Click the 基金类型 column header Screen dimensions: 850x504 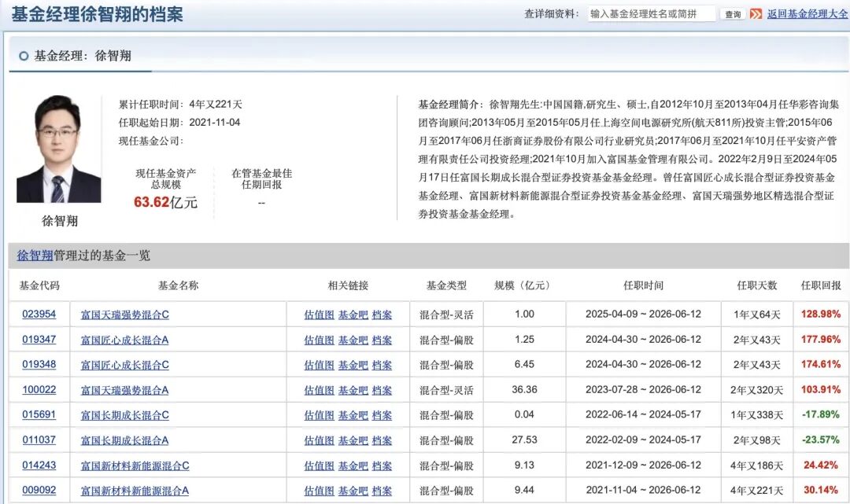(446, 285)
